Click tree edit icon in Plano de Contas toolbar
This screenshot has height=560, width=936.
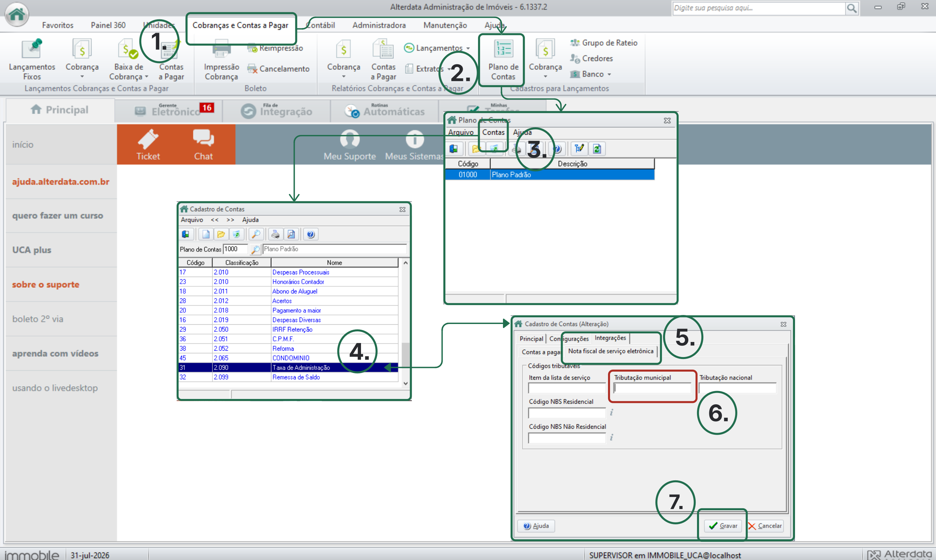[x=579, y=149]
